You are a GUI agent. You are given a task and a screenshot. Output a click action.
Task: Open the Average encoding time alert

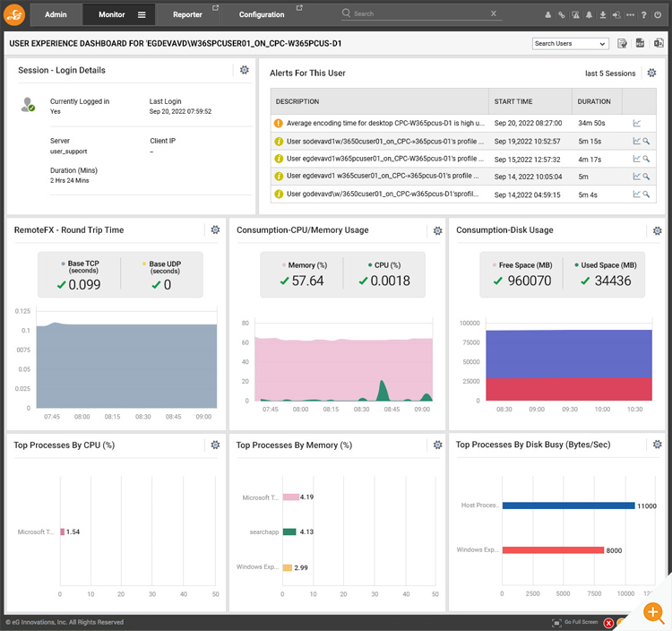[385, 123]
